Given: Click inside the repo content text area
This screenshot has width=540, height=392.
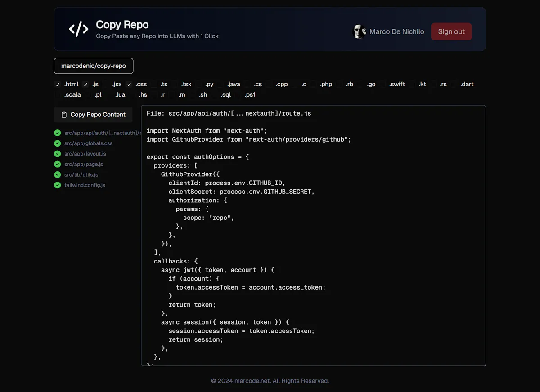Looking at the screenshot, I should pos(314,236).
